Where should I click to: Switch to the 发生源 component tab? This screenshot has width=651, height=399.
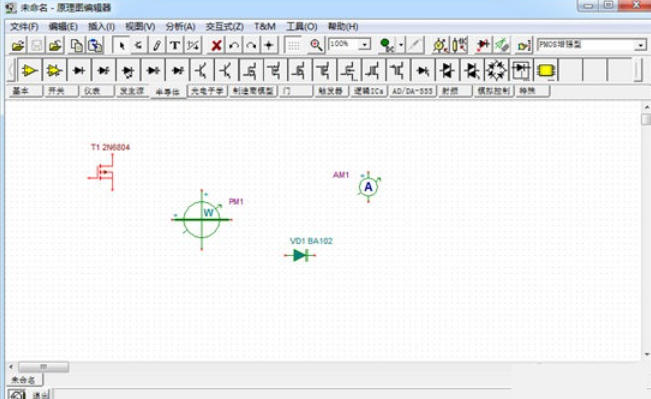pyautogui.click(x=132, y=91)
